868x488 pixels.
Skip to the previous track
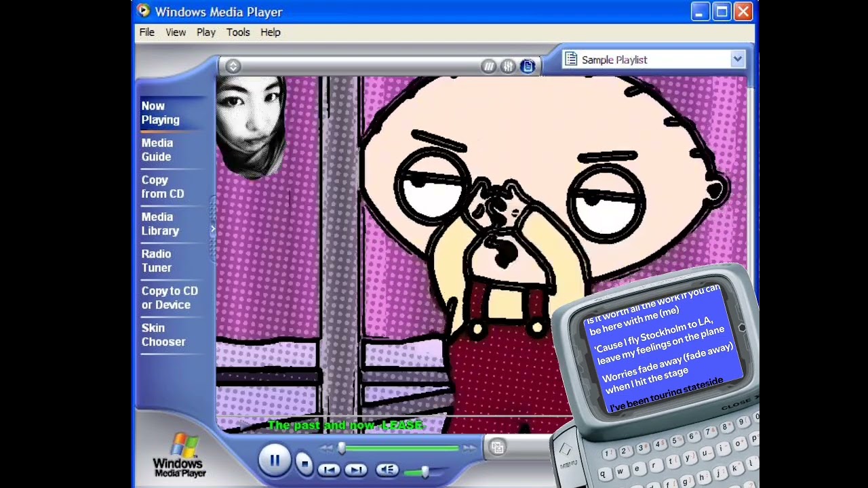(x=329, y=469)
